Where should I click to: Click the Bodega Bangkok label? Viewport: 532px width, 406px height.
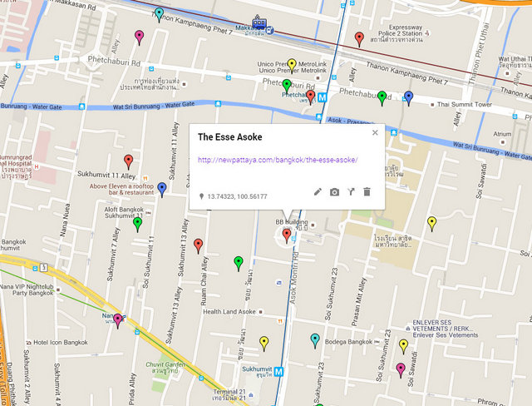pyautogui.click(x=348, y=342)
